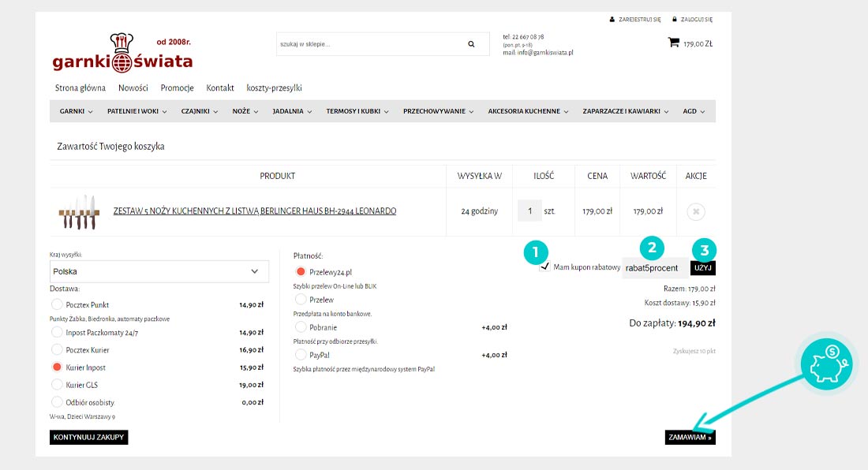This screenshot has width=868, height=470.
Task: Select Odbiór osobisty pickup option
Action: pyautogui.click(x=57, y=402)
